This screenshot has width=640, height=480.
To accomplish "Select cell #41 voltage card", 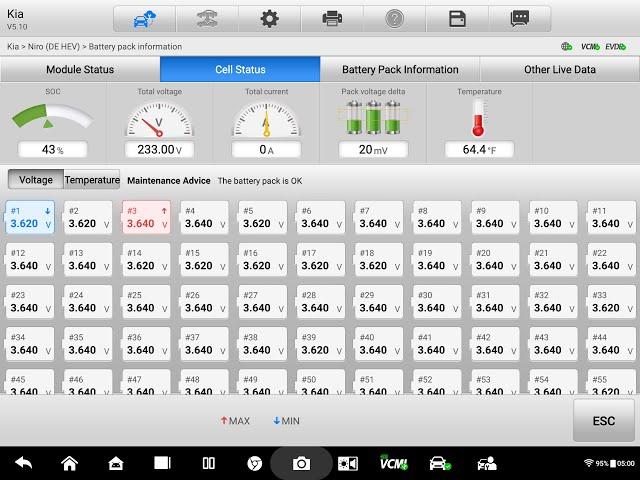I will pos(437,344).
